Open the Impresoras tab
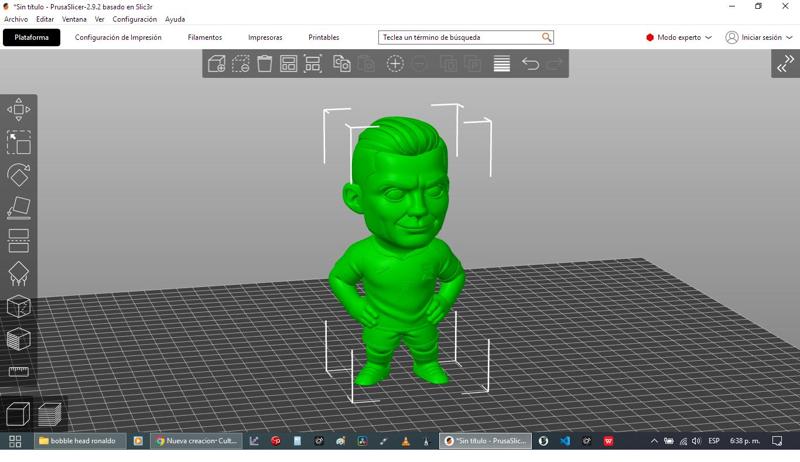Screen dimensions: 800x462 pyautogui.click(x=265, y=37)
